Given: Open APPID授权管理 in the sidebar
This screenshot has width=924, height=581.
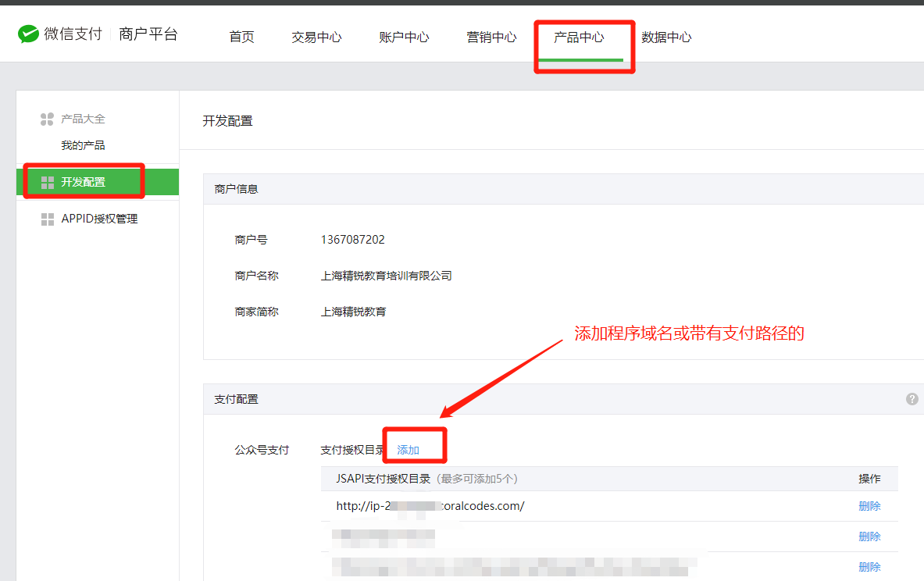Looking at the screenshot, I should click(100, 219).
